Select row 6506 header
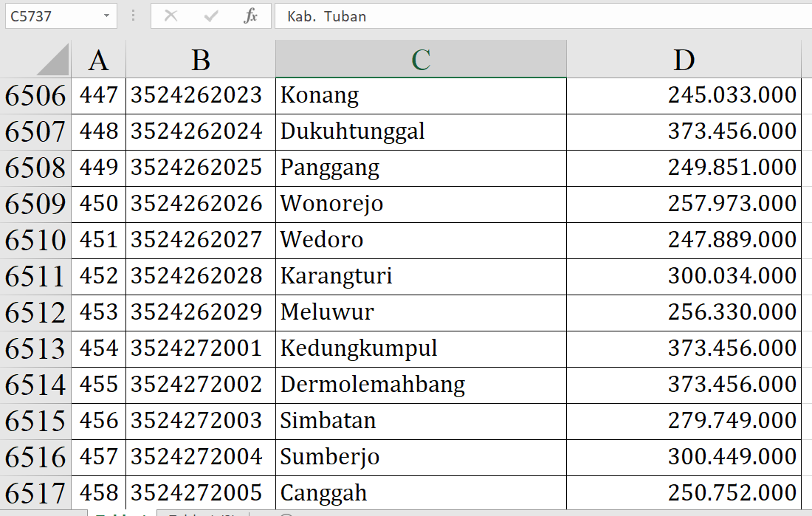Screen dimensions: 812x516 pos(35,95)
